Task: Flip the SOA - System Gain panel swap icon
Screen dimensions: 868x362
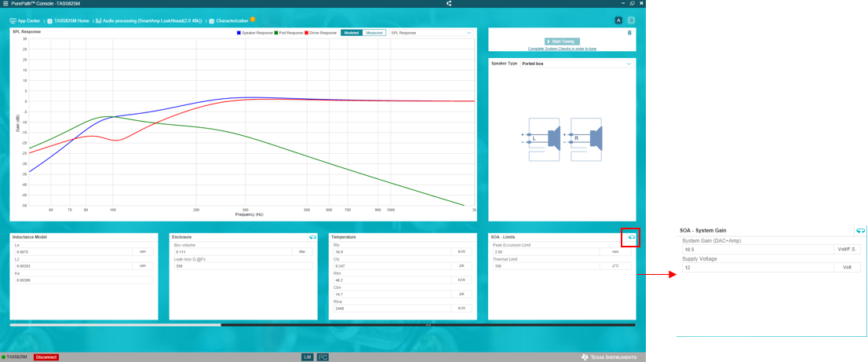Action: pyautogui.click(x=860, y=230)
